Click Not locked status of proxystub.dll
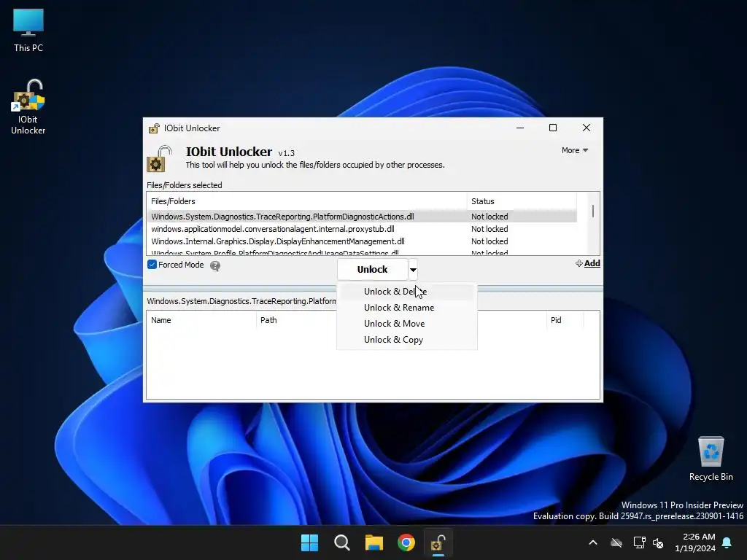Viewport: 747px width, 560px height. point(489,229)
